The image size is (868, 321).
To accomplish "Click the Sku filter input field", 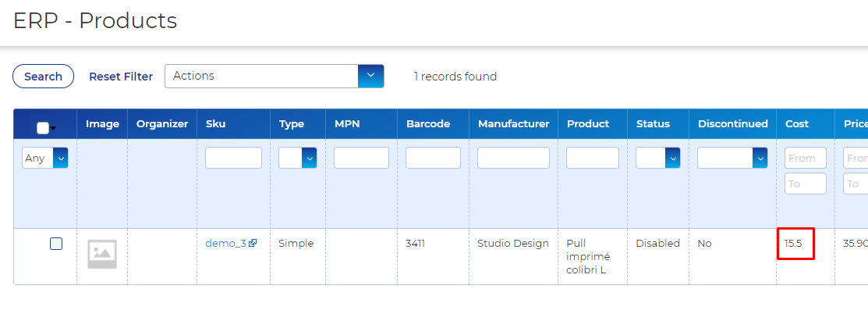I will (x=233, y=158).
